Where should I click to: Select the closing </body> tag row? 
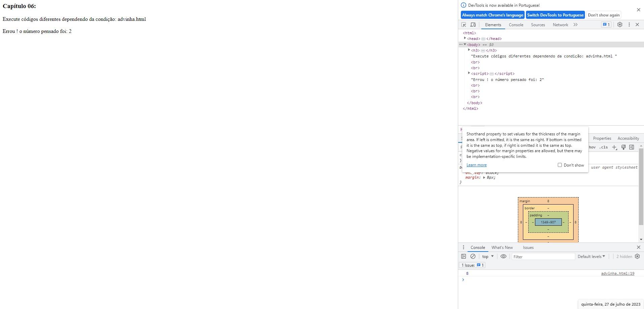click(475, 103)
